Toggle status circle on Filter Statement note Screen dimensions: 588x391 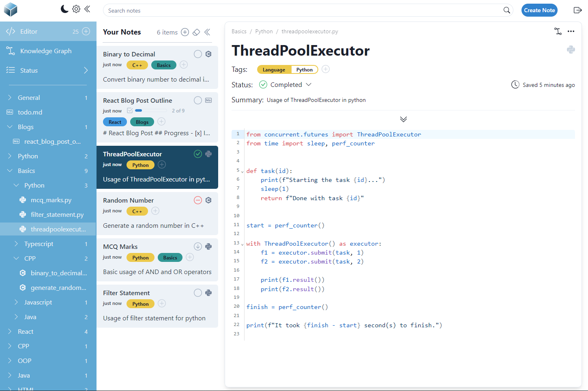[x=198, y=293]
